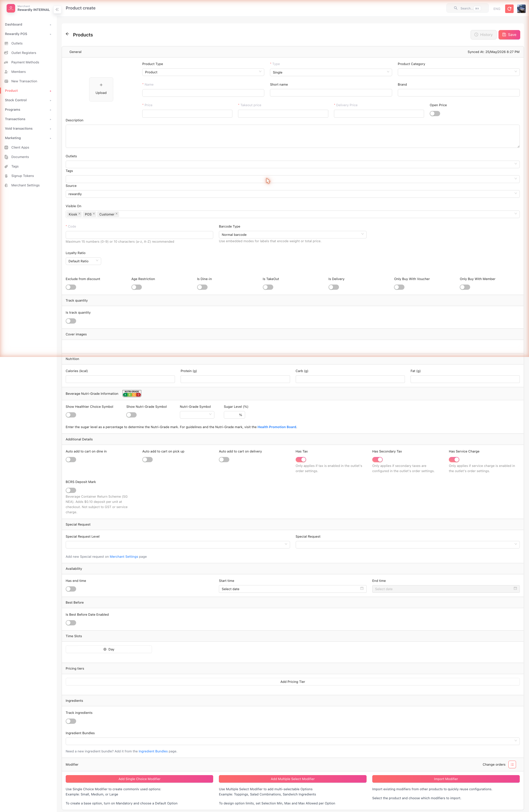Toggle the BCRS Deposit Mark switch

71,490
